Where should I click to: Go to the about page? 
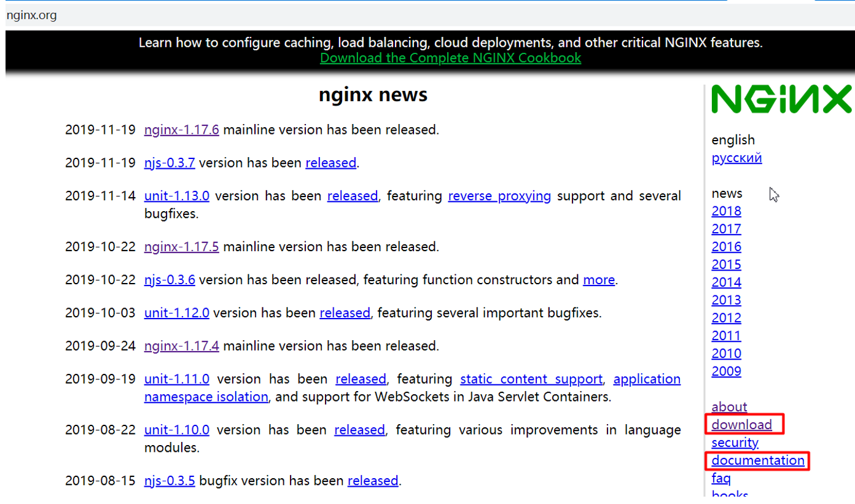[729, 407]
